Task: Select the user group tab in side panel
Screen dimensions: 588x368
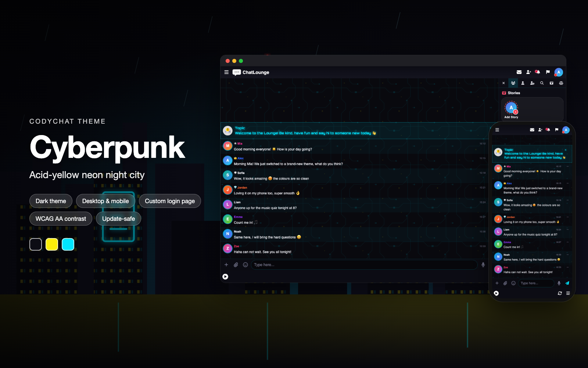Action: 513,83
